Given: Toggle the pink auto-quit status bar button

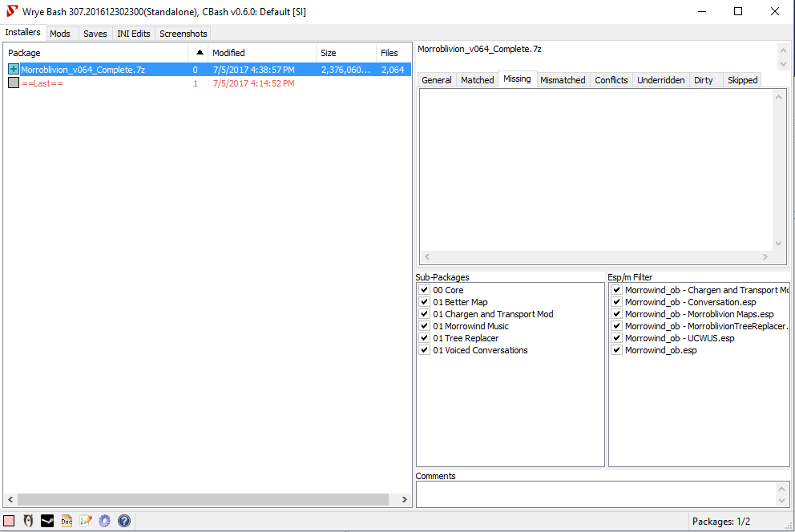Looking at the screenshot, I should coord(9,521).
